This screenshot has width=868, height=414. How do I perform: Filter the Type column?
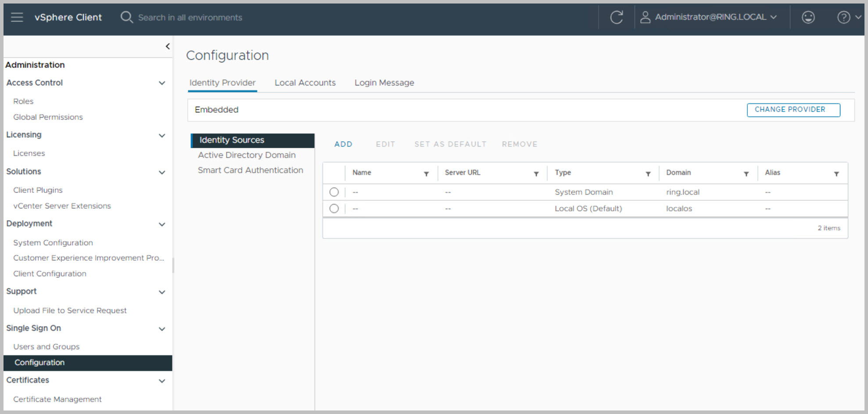[x=648, y=174]
